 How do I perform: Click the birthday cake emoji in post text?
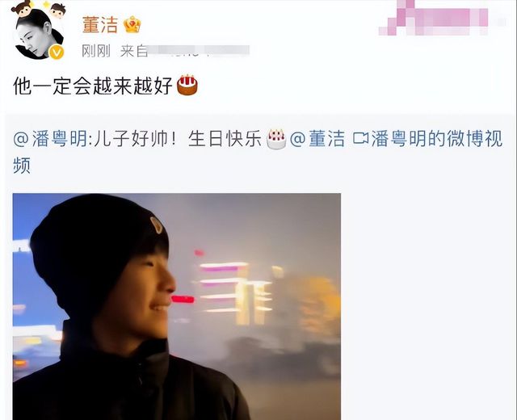pyautogui.click(x=187, y=85)
